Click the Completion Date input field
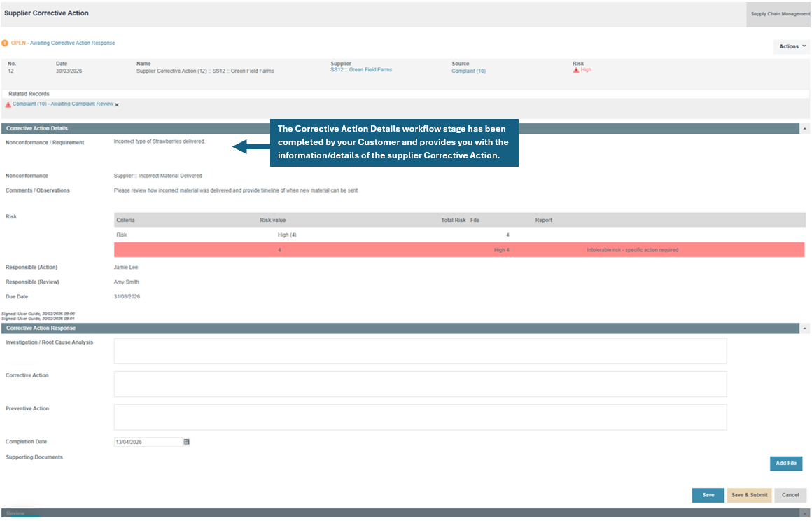This screenshot has width=812, height=521. pos(148,443)
